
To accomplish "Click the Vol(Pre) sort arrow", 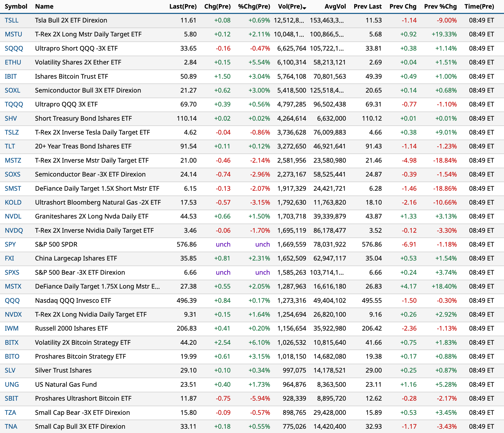I will (x=304, y=8).
